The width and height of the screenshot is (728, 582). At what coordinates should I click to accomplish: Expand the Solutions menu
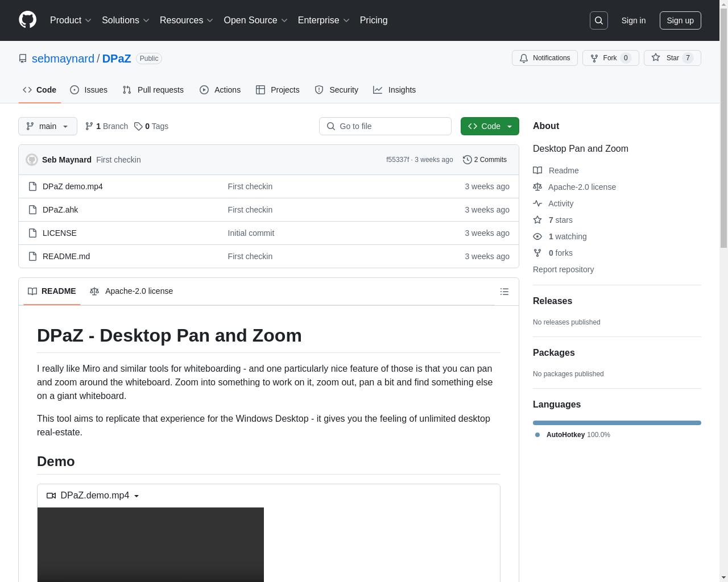(126, 20)
